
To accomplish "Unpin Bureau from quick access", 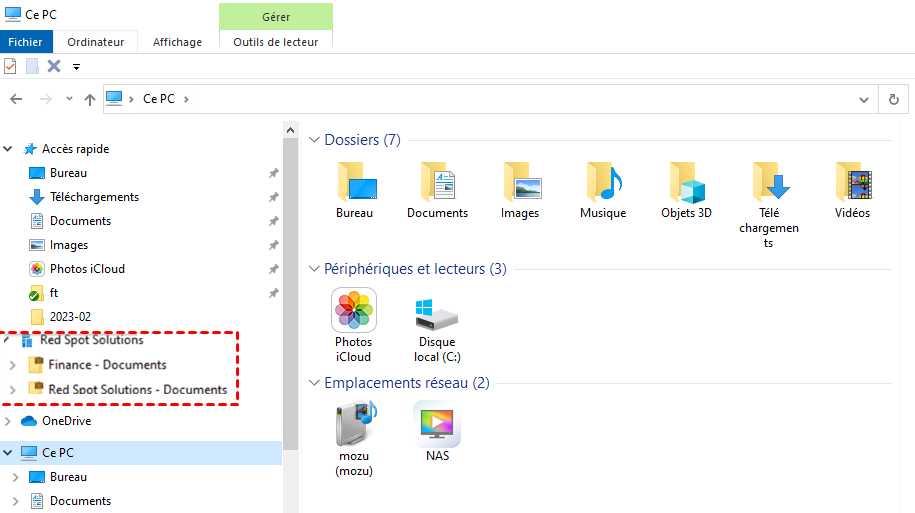I will 273,173.
